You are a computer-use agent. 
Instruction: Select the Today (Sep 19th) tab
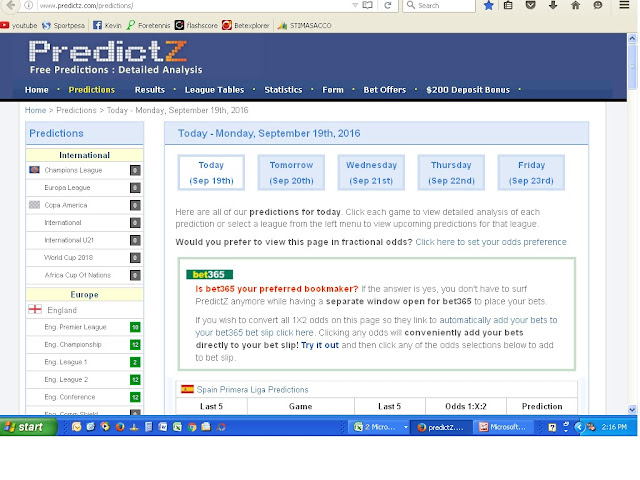[211, 173]
